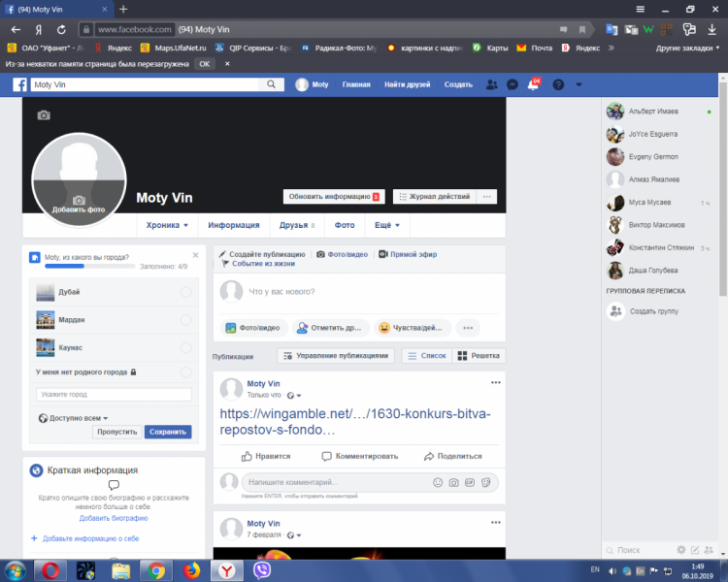Create new group icon in chat footer
Viewport: 728px width, 582px height.
709,550
